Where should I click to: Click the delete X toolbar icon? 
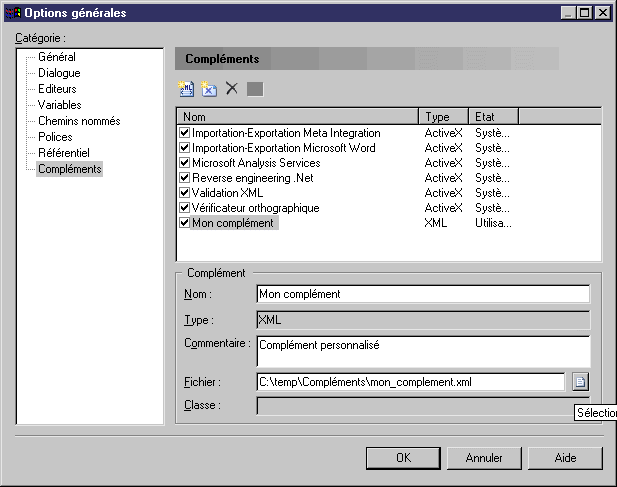pyautogui.click(x=232, y=89)
